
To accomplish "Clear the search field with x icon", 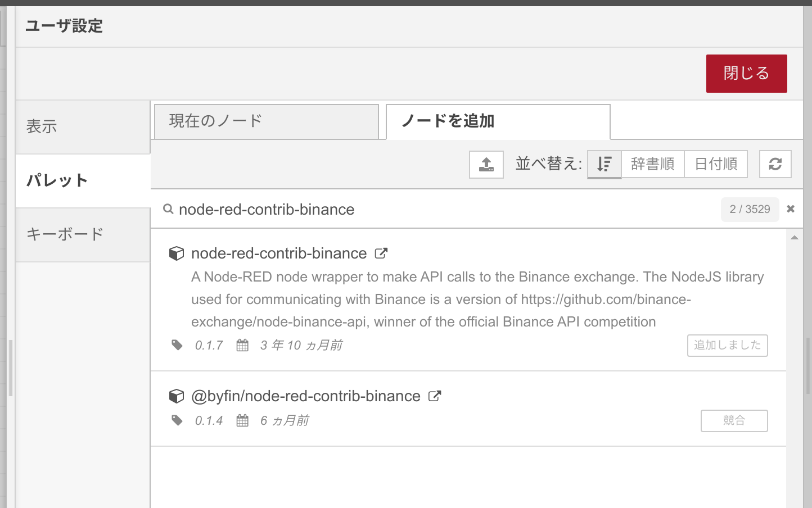I will (x=791, y=209).
